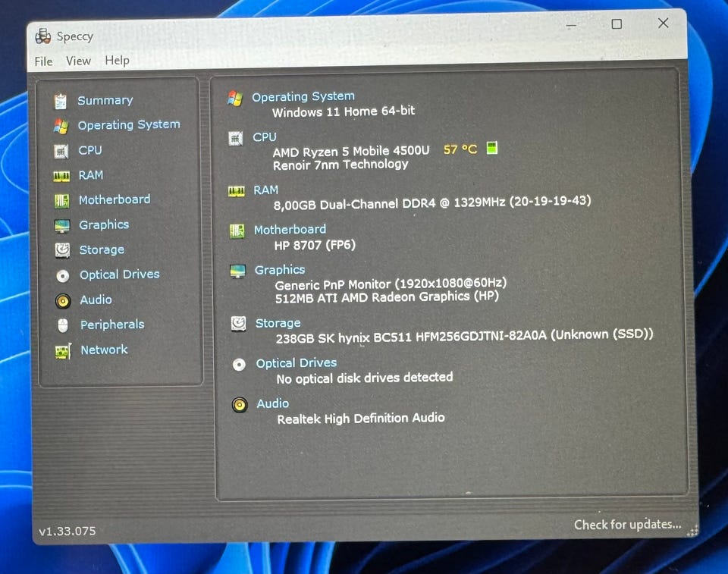Select Optical Drives in the sidebar list
This screenshot has height=574, width=728.
point(119,274)
